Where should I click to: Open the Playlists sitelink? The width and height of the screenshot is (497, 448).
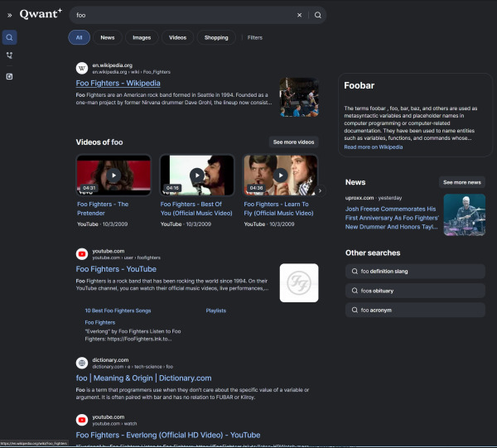216,311
